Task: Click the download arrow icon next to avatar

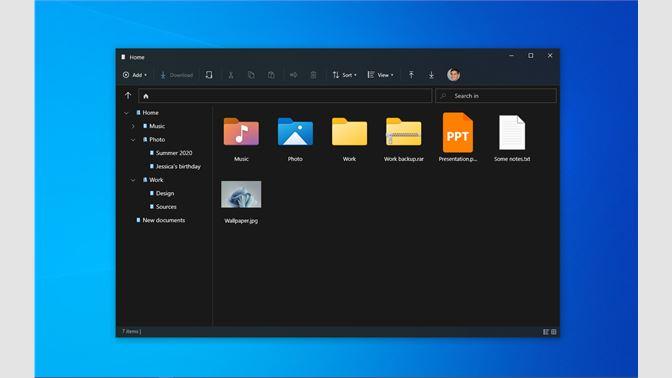Action: pos(431,75)
